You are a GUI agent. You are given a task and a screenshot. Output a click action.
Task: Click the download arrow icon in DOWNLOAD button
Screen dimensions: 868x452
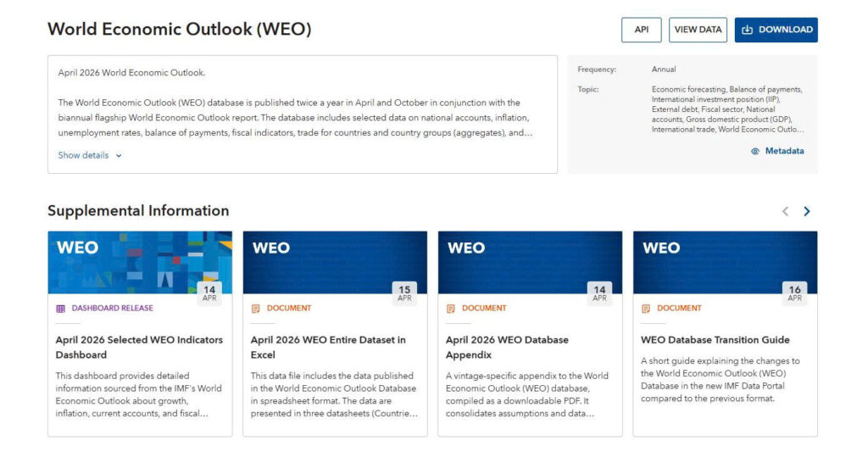coord(748,30)
